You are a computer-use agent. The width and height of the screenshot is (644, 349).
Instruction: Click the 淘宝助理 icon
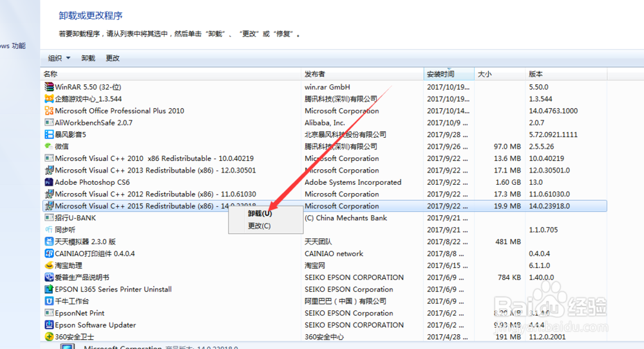[49, 265]
